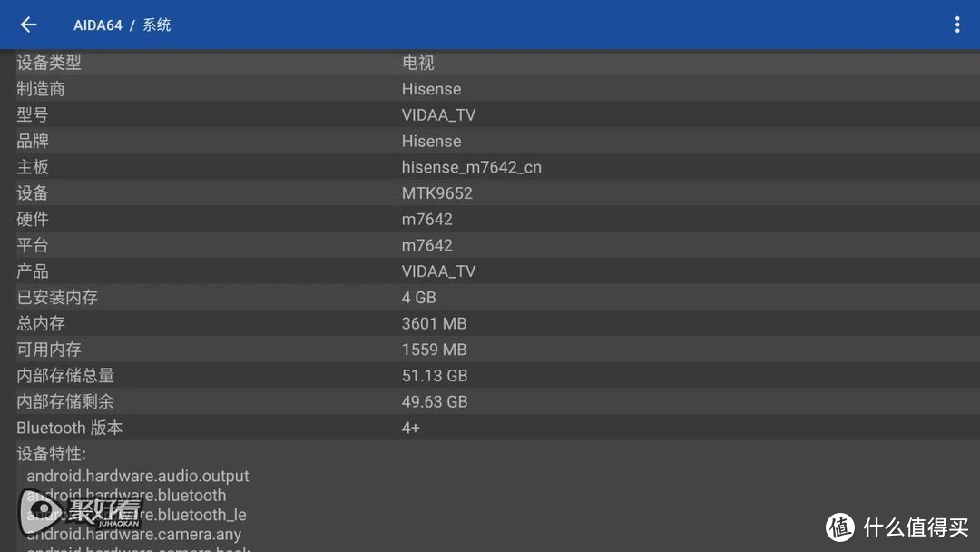Open the three-dot overflow menu
This screenshot has width=980, height=552.
[x=956, y=25]
